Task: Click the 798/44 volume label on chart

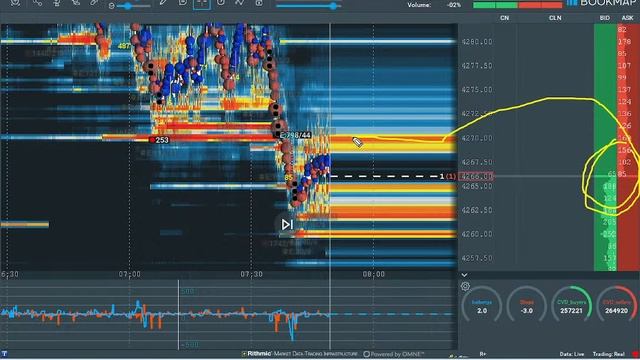Action: (296, 135)
